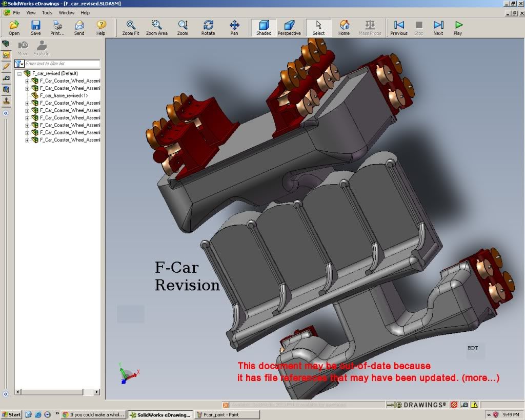The width and height of the screenshot is (525, 420).
Task: Collapse the F_car_revised (Default) root node
Action: [19, 73]
